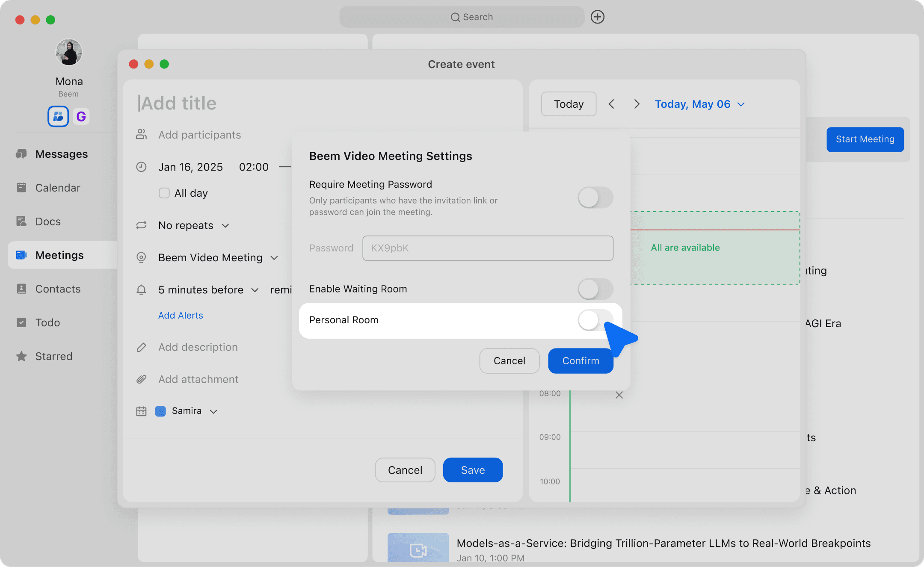Click the previous day arrow

coord(611,104)
